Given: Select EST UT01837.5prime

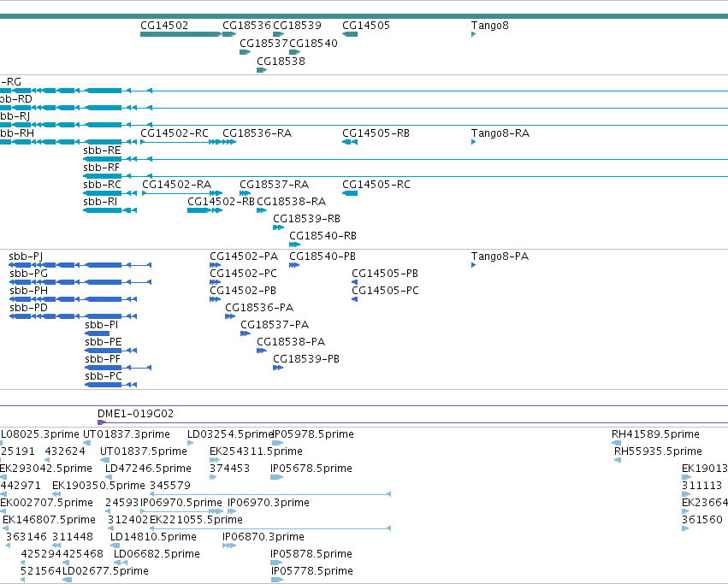Looking at the screenshot, I should click(x=105, y=460).
